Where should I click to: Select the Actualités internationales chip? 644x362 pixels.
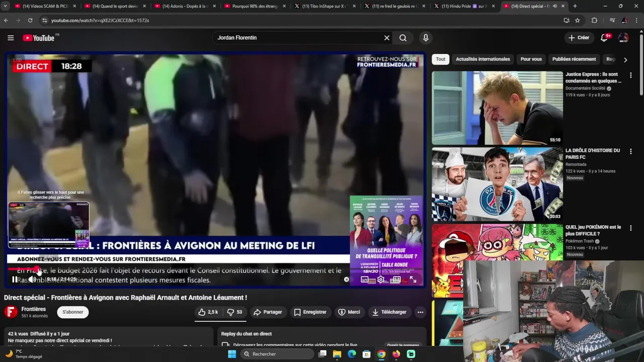(483, 59)
